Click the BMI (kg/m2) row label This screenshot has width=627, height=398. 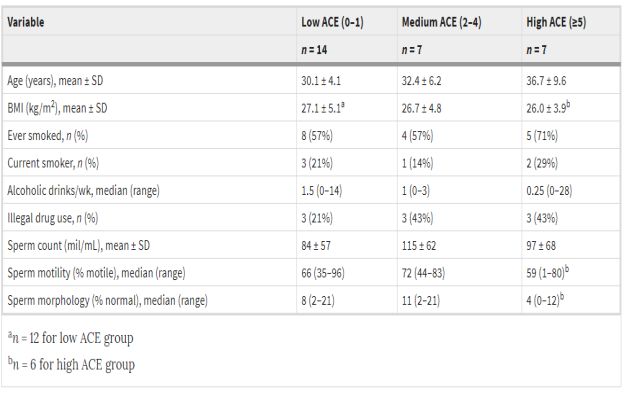coord(57,108)
